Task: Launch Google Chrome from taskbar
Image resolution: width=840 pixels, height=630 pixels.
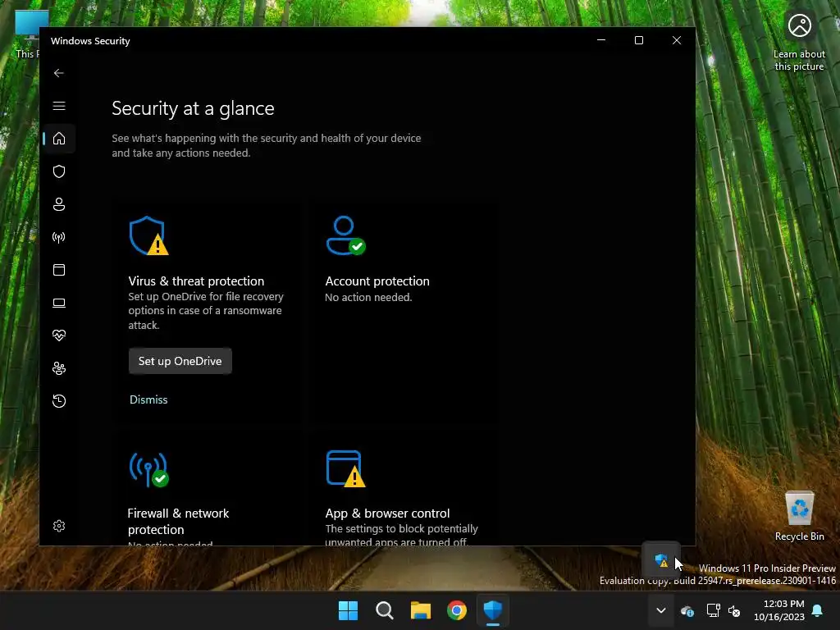Action: pyautogui.click(x=457, y=610)
